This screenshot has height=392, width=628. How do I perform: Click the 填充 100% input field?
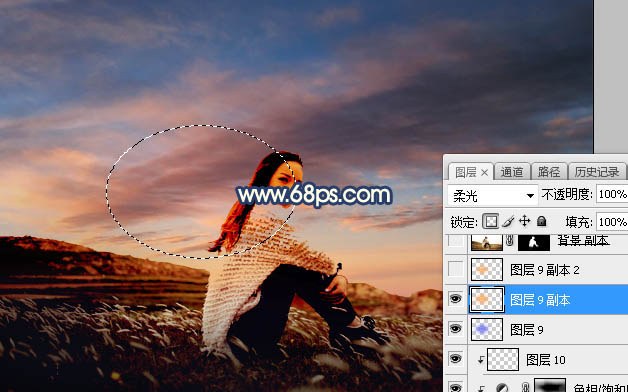[612, 221]
